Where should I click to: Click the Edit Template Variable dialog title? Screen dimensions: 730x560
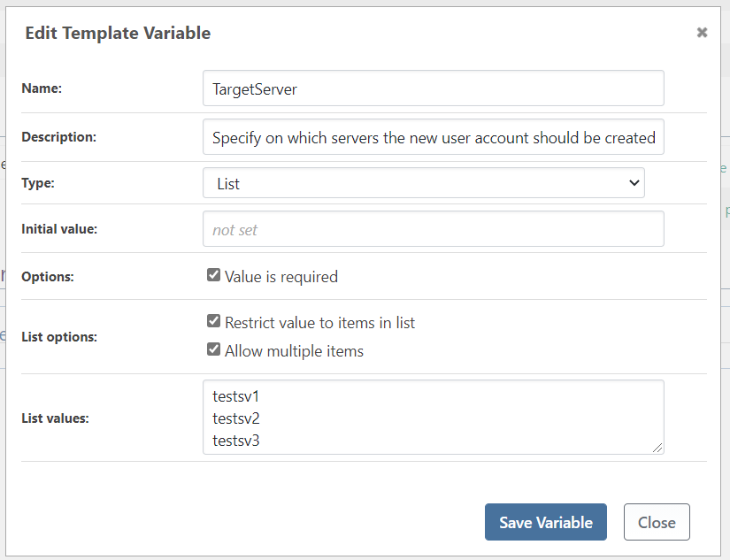point(118,34)
